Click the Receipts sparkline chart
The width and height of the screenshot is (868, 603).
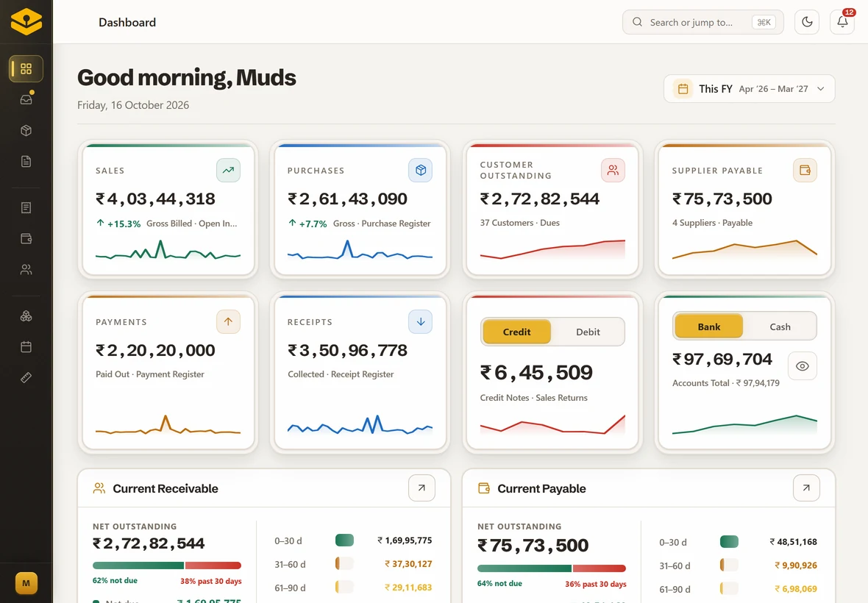coord(360,425)
